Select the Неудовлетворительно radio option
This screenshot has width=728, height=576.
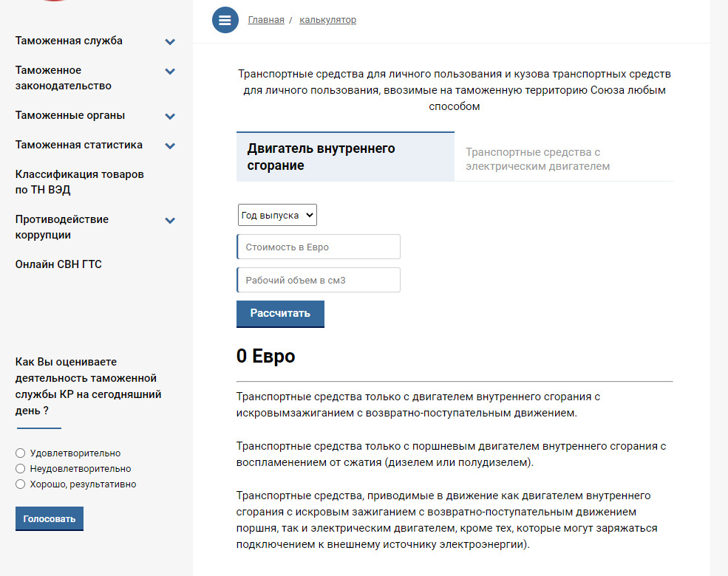click(x=21, y=469)
